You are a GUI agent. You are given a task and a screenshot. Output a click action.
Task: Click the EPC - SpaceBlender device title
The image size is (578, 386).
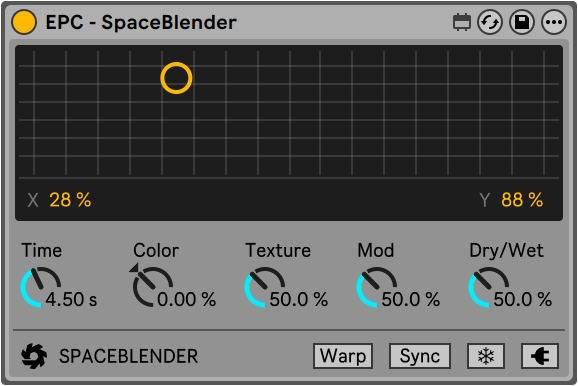141,22
